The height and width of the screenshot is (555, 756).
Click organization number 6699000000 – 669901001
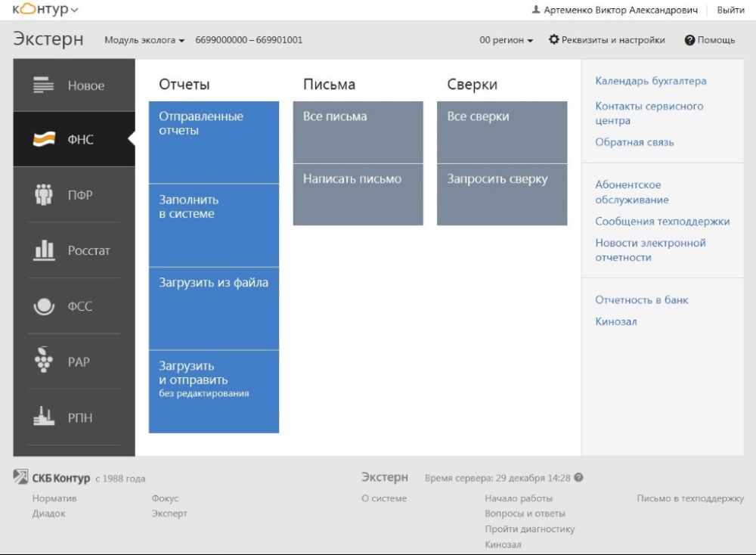[249, 40]
